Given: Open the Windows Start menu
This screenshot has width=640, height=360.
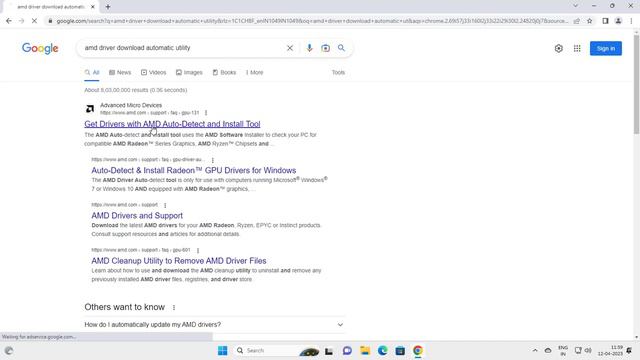Looking at the screenshot, I should tap(222, 351).
